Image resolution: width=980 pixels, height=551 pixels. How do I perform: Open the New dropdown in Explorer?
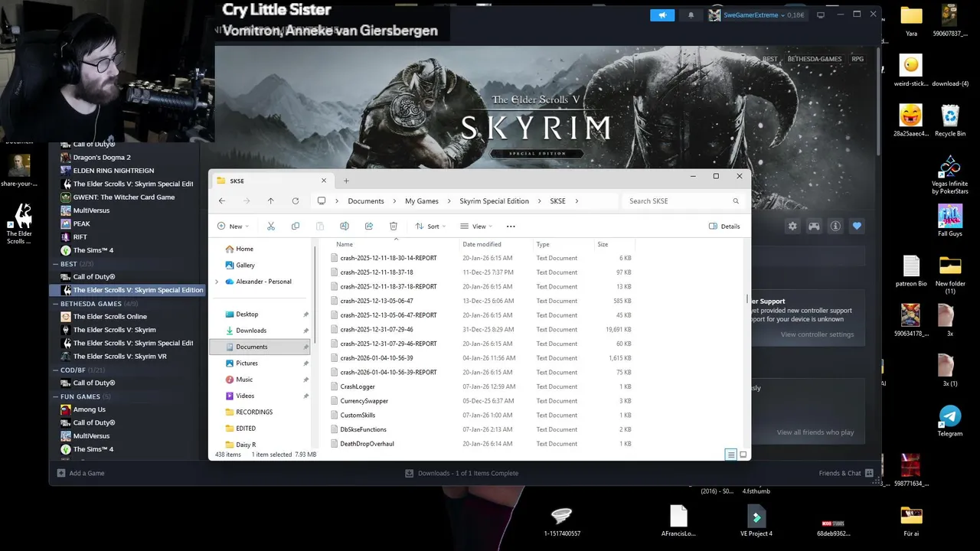[x=234, y=227]
